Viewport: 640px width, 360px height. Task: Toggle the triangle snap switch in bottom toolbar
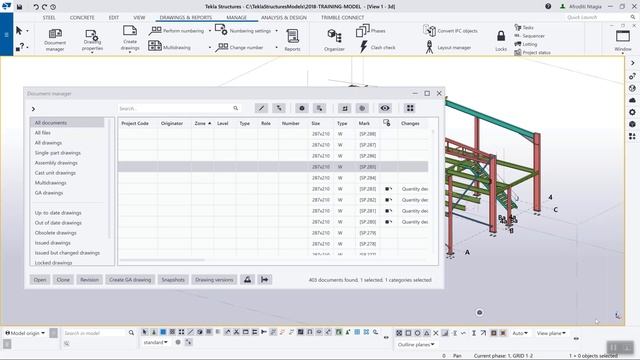427,333
